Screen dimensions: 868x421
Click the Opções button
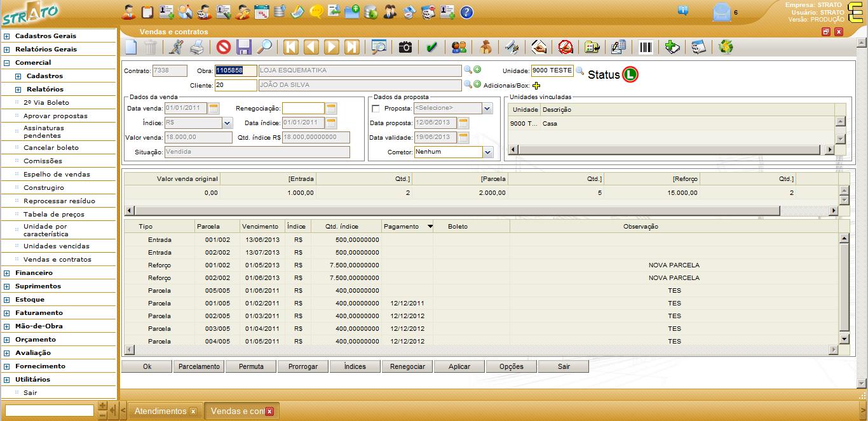click(512, 366)
